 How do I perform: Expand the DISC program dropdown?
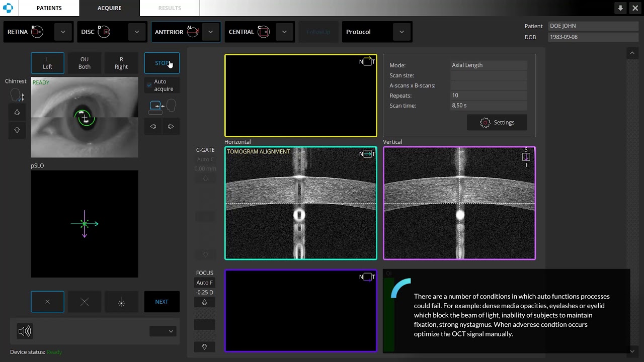point(136,32)
